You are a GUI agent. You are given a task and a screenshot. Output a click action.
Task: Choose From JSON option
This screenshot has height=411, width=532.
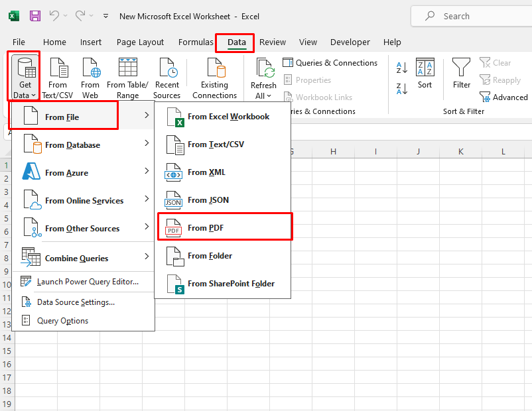pos(223,200)
